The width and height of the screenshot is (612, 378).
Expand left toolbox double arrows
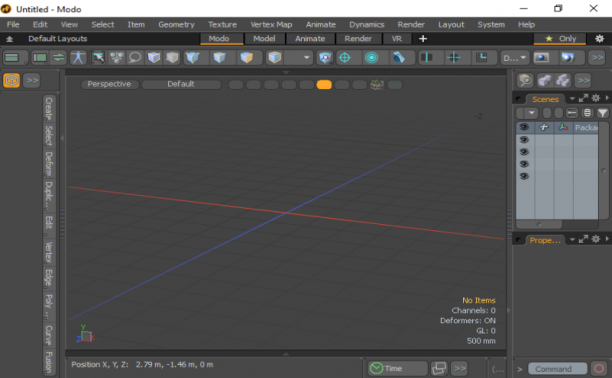pyautogui.click(x=32, y=80)
